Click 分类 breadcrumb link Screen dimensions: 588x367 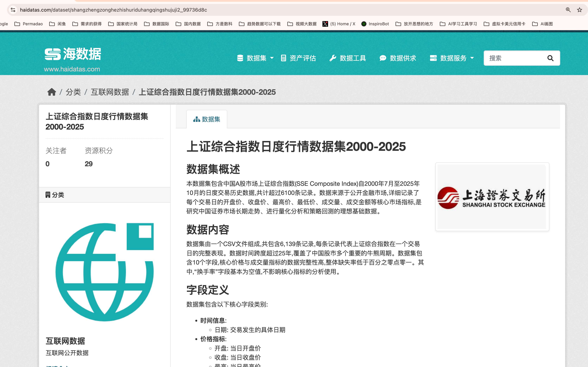(73, 92)
